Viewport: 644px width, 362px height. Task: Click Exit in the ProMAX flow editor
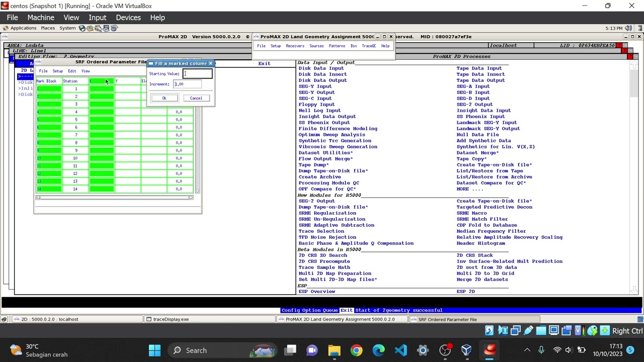point(264,63)
